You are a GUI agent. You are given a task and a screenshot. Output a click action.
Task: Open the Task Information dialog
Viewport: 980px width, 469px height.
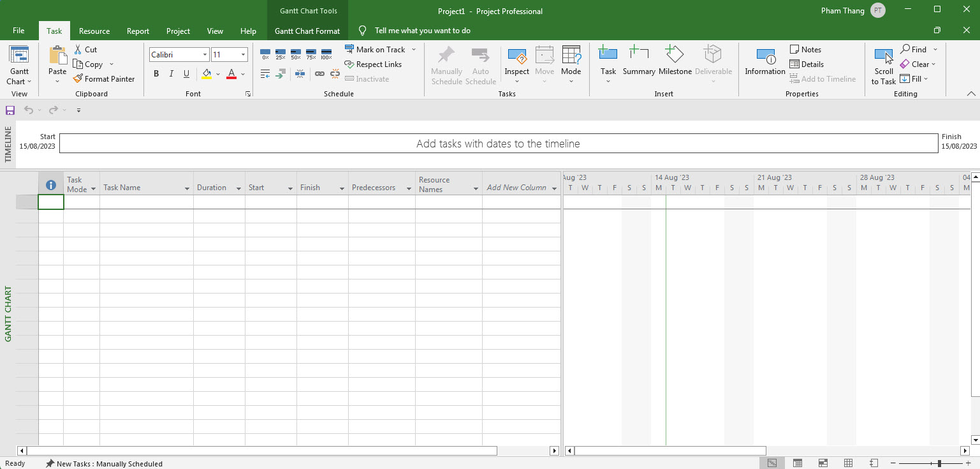[x=764, y=62]
